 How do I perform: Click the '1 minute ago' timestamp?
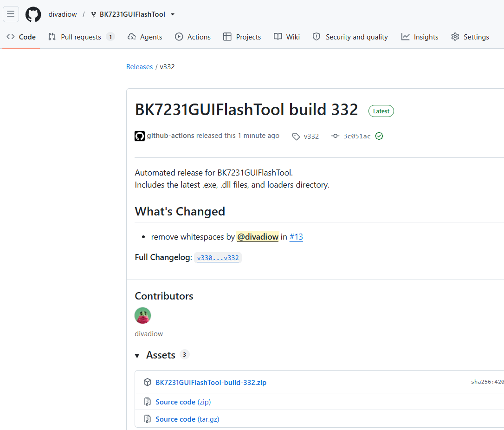pos(258,136)
